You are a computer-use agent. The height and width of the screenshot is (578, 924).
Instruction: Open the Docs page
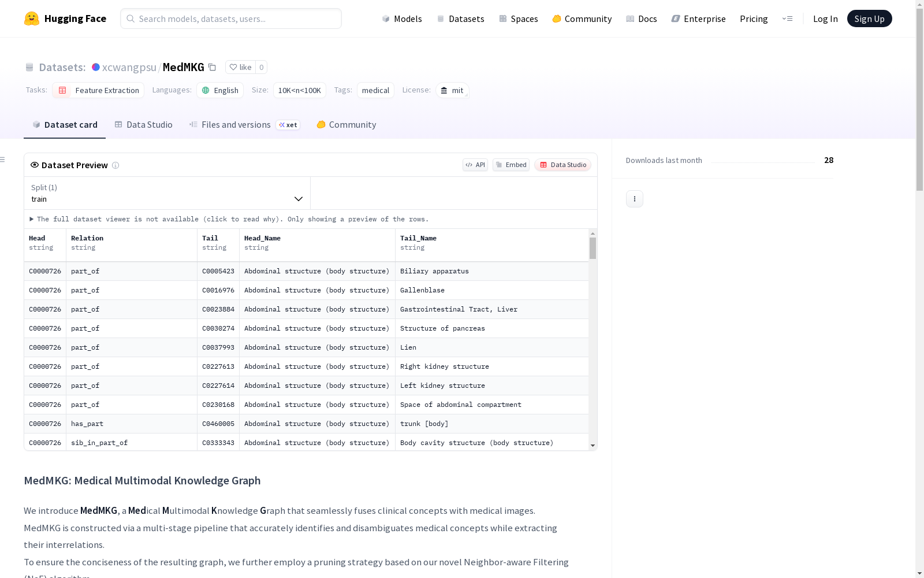[642, 18]
